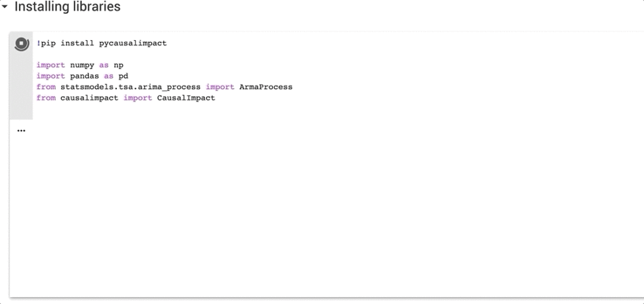Click the Installing libraries heading
The height and width of the screenshot is (304, 644).
67,6
